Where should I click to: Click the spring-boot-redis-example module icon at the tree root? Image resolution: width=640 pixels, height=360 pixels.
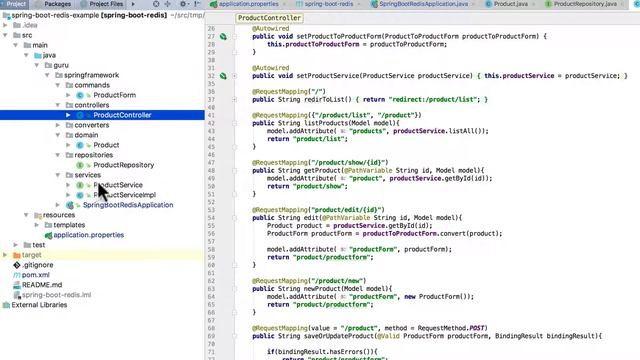(x=6, y=16)
